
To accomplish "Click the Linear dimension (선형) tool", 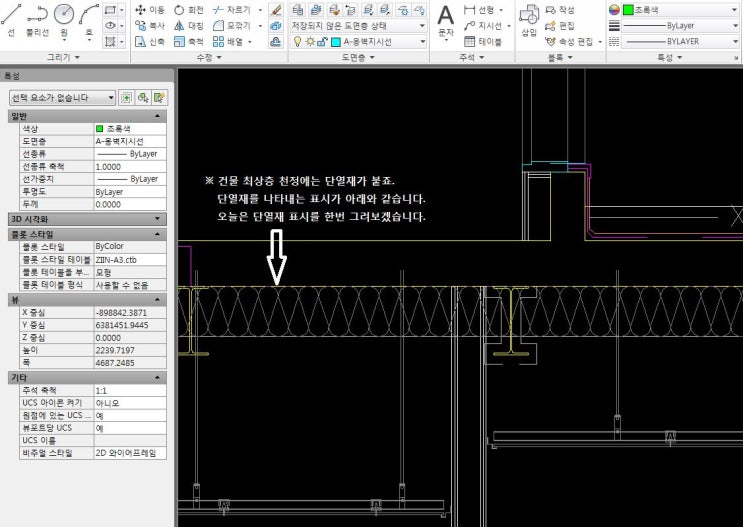I will (480, 9).
